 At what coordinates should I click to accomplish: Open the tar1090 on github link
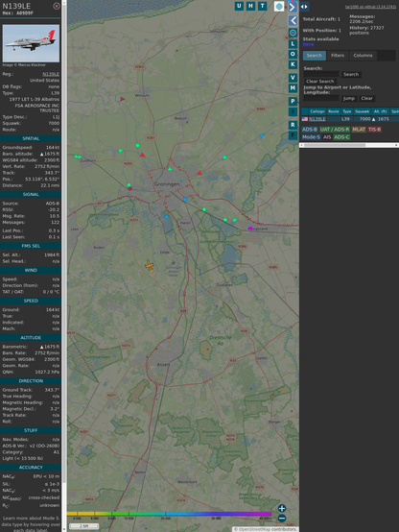tap(370, 7)
